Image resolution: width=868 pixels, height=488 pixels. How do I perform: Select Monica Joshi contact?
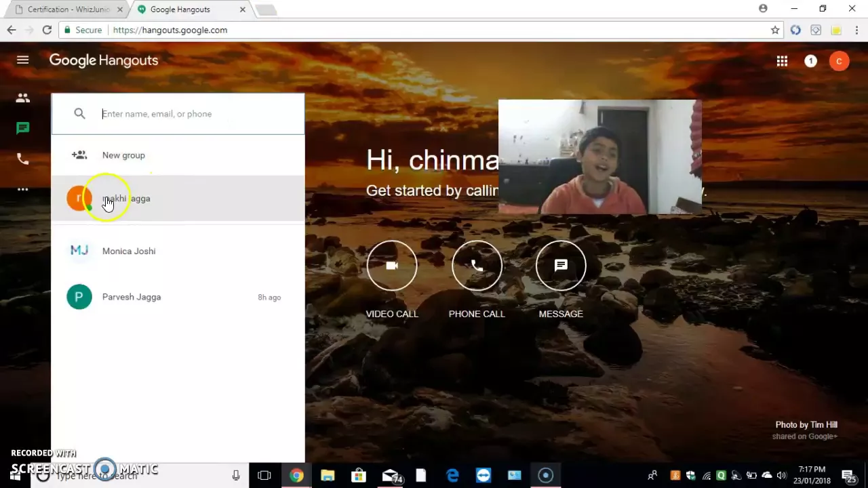tap(178, 251)
